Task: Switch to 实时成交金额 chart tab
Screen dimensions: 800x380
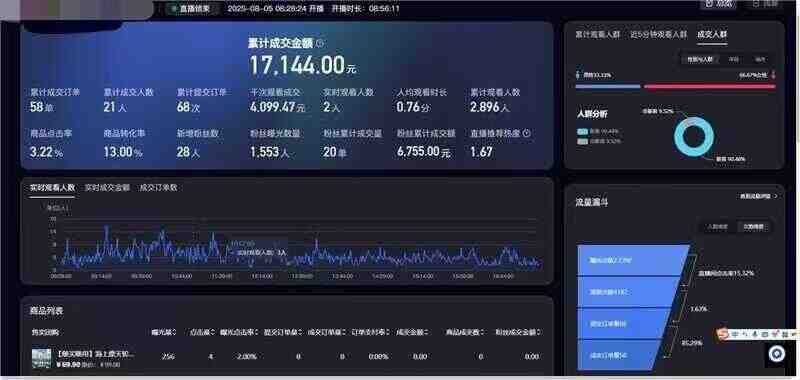Action: (x=107, y=188)
